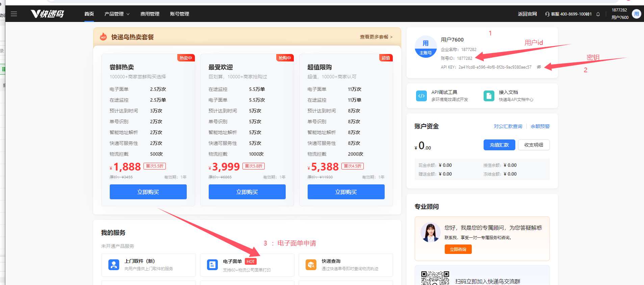Click the ¥1,888 price text
The width and height of the screenshot is (644, 285).
(125, 167)
